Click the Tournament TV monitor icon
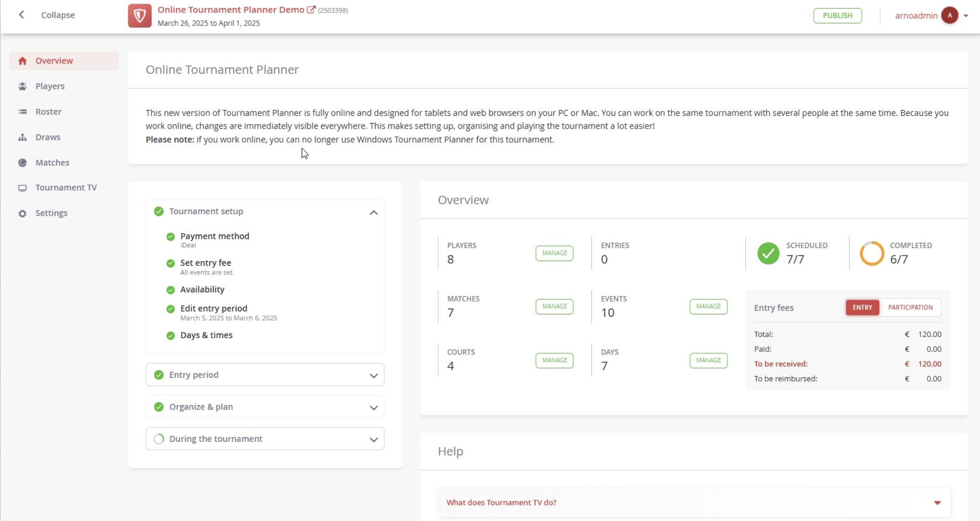This screenshot has height=521, width=980. tap(22, 188)
